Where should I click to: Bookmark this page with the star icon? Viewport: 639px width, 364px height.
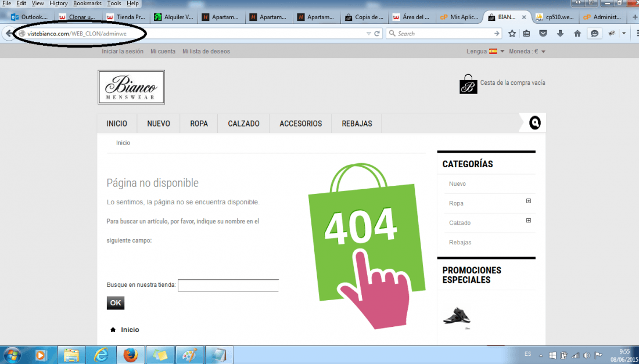pyautogui.click(x=512, y=34)
